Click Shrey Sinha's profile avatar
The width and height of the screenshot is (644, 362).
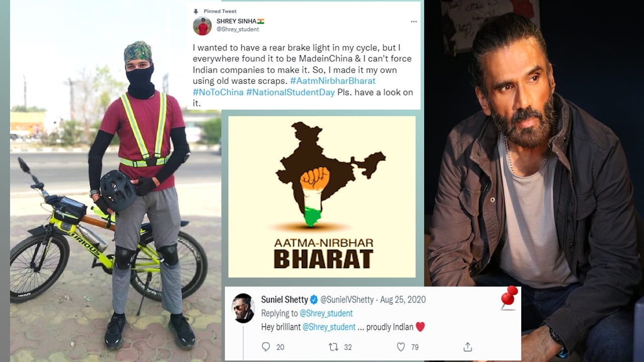[202, 26]
